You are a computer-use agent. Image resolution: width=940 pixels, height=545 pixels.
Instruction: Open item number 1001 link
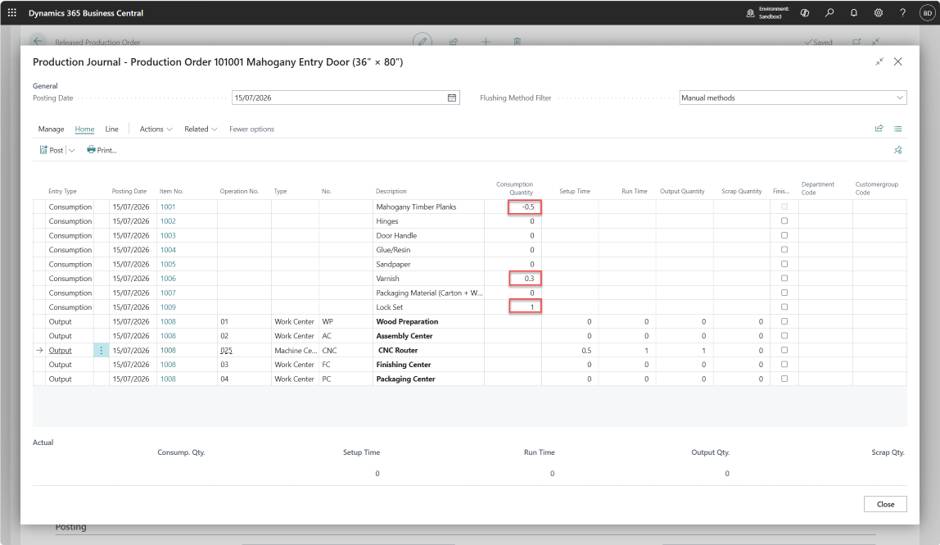coord(168,207)
